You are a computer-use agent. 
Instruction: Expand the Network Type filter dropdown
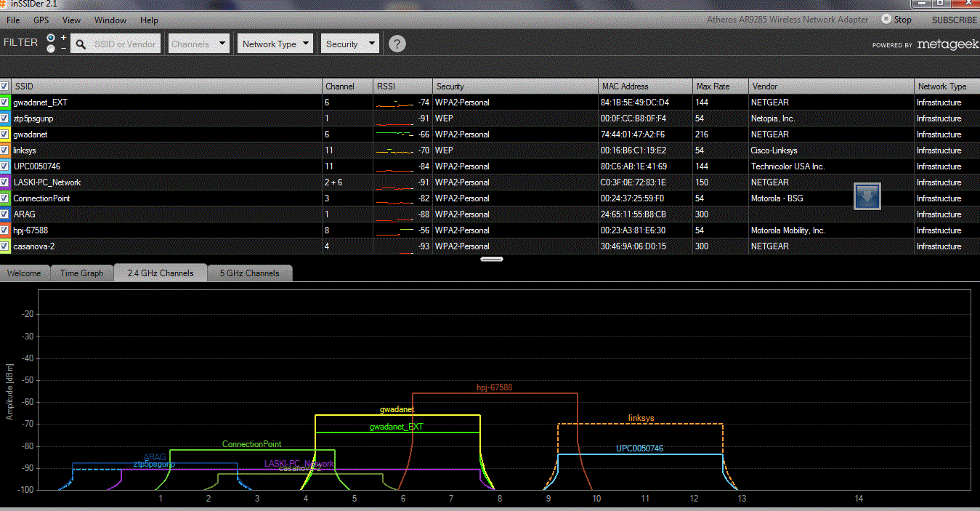tap(275, 44)
